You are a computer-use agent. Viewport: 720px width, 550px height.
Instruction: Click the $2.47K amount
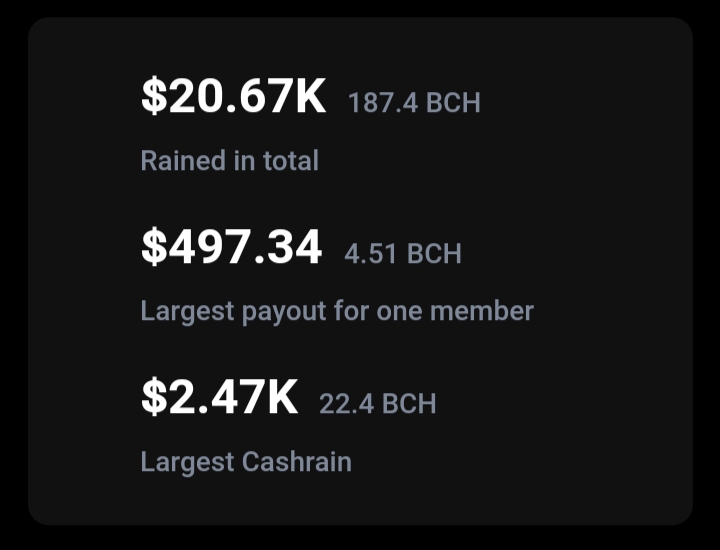(219, 397)
